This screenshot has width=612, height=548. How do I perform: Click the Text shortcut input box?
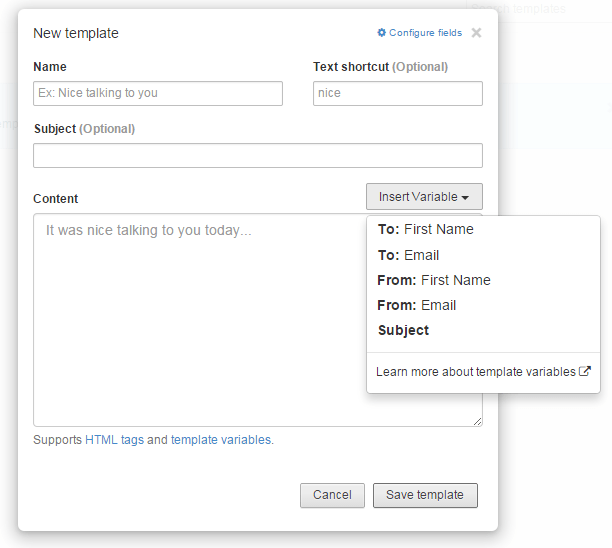click(397, 93)
